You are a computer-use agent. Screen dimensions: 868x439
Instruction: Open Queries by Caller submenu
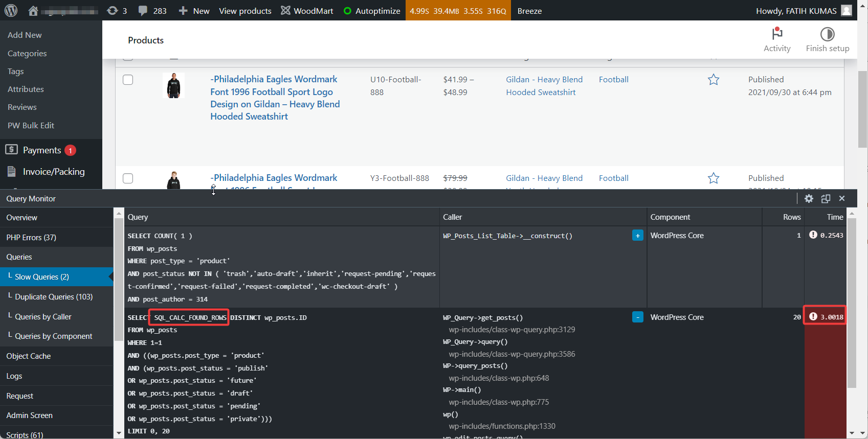(56, 317)
